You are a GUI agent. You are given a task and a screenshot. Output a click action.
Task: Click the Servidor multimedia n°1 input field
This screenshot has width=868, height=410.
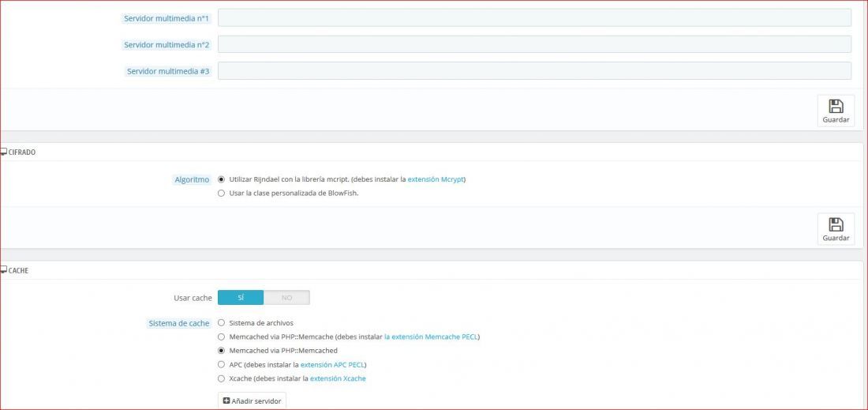(x=534, y=17)
